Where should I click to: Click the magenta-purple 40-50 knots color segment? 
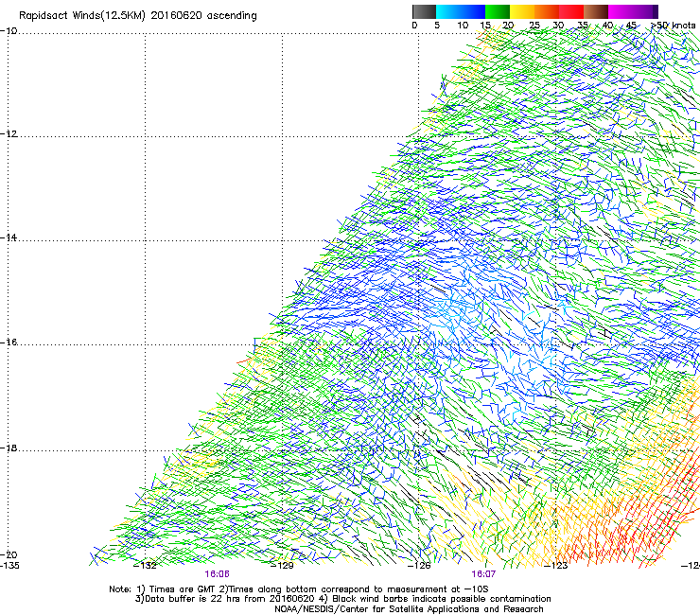click(633, 11)
